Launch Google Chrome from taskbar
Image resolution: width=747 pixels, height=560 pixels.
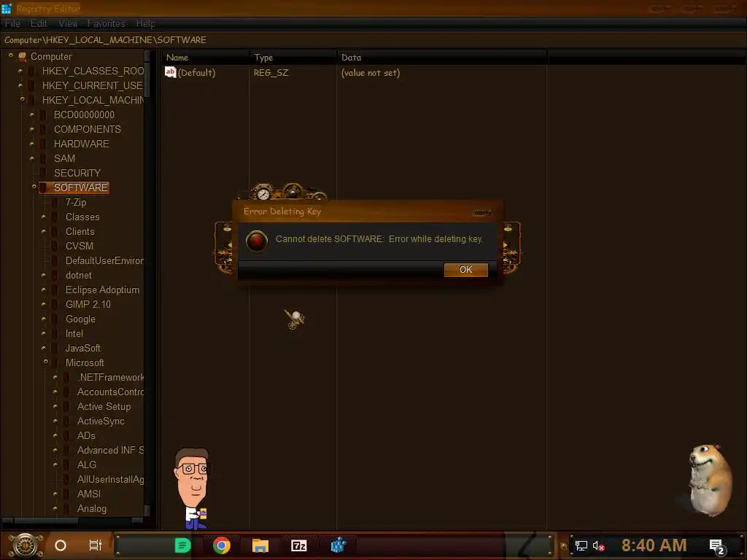click(x=222, y=545)
